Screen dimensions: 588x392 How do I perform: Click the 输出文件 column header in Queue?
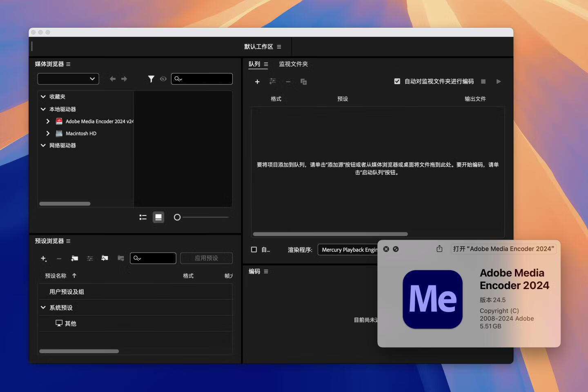point(475,99)
